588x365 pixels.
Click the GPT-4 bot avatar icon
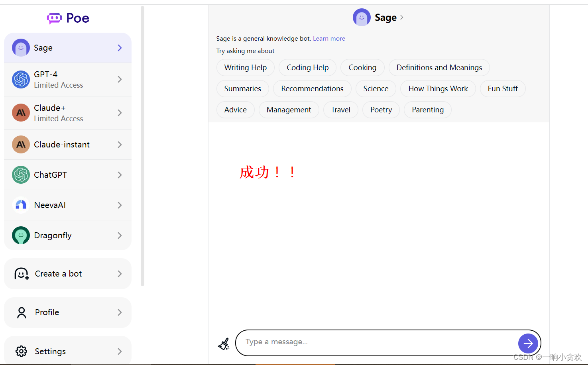pyautogui.click(x=21, y=79)
